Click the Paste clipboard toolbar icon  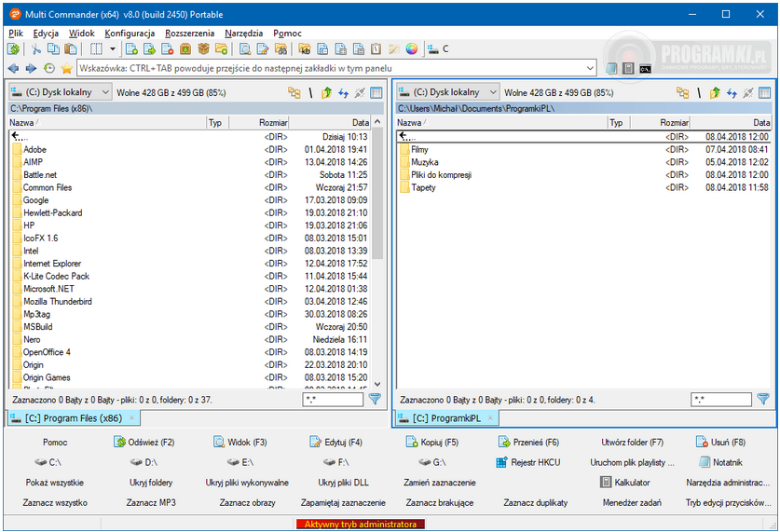[x=71, y=48]
